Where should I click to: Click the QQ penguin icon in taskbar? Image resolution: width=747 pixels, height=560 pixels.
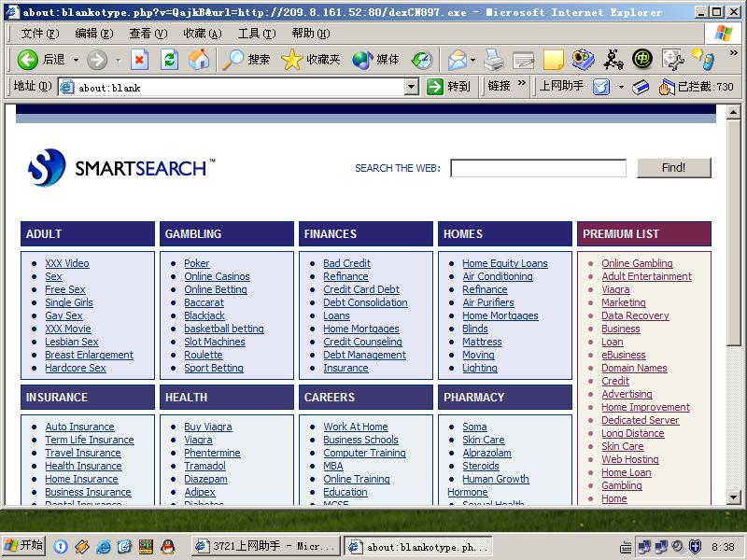(x=168, y=546)
